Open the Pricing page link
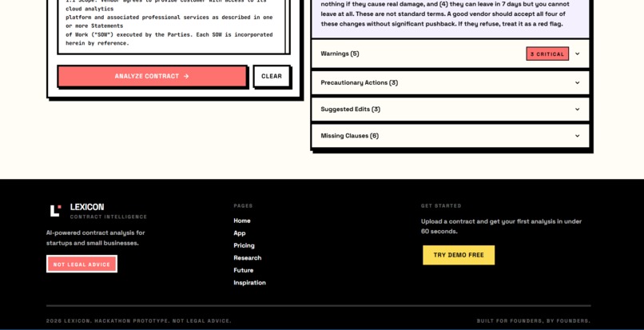644x330 pixels. (244, 245)
